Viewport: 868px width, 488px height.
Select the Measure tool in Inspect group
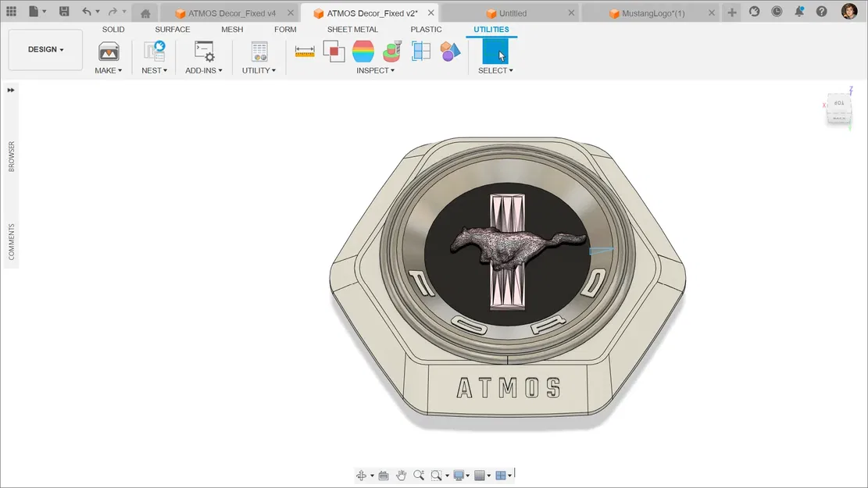click(x=305, y=52)
